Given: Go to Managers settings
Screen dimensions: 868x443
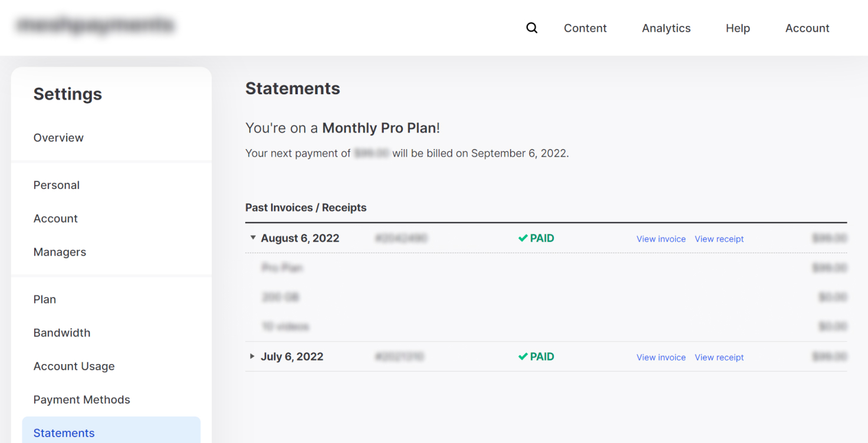Looking at the screenshot, I should [x=60, y=252].
